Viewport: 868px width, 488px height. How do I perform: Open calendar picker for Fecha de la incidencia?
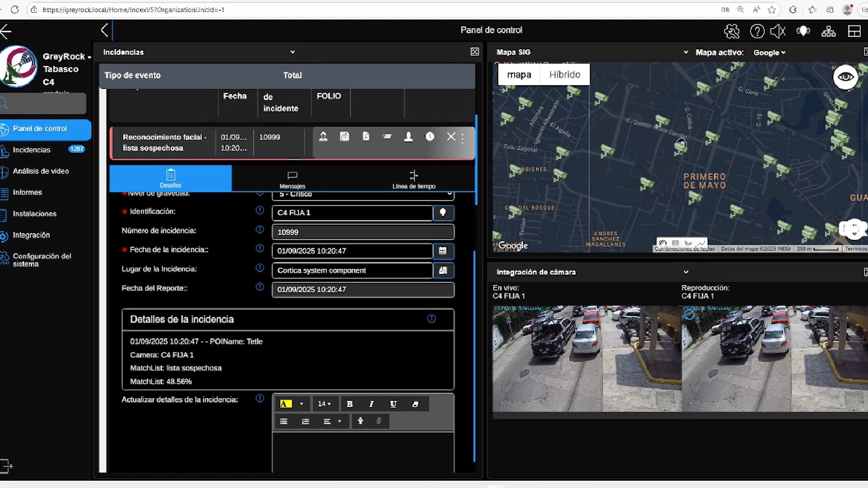[443, 251]
